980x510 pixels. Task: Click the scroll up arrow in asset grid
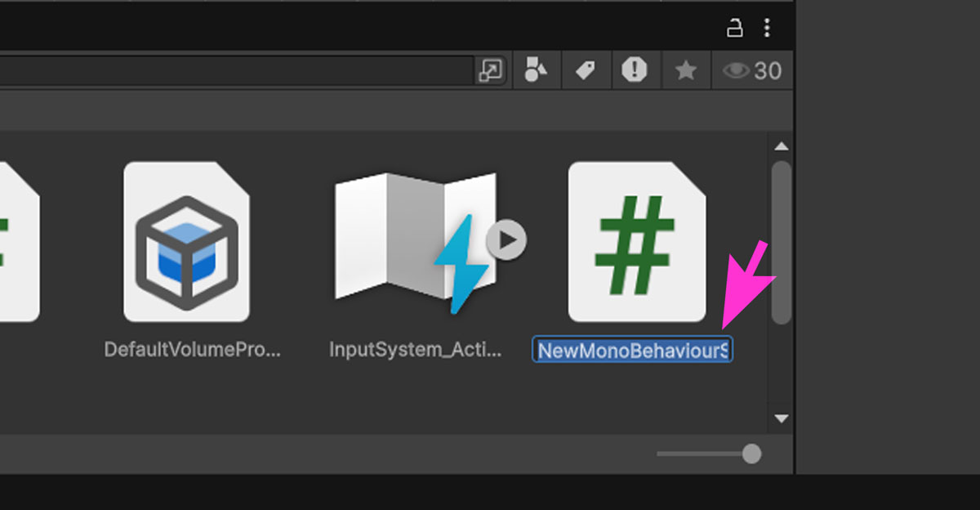(782, 146)
